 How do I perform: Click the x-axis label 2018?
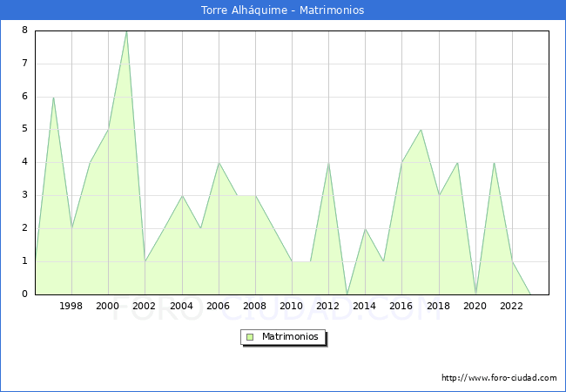tap(439, 306)
